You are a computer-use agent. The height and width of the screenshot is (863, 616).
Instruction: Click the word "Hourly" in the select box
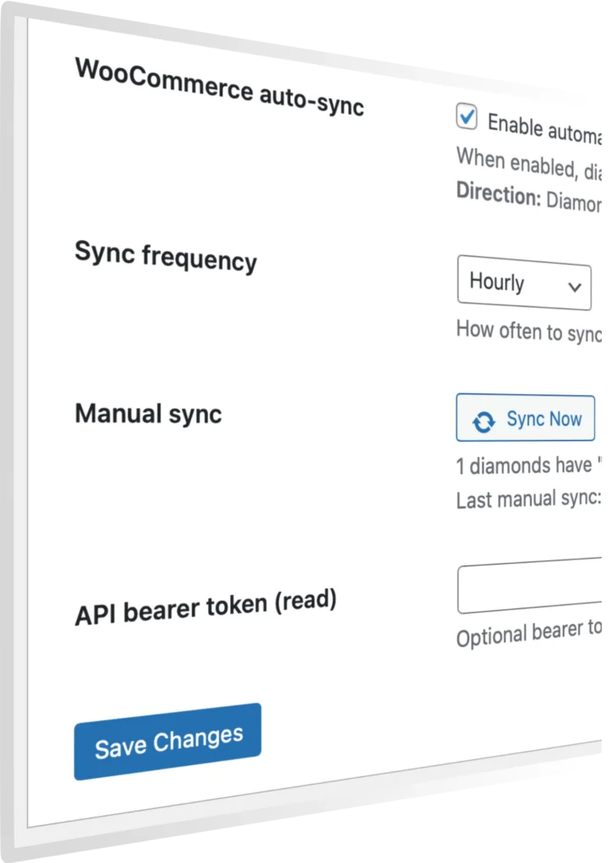[496, 282]
